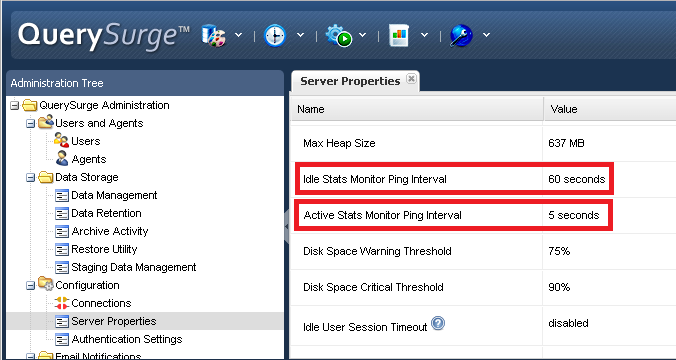This screenshot has width=676, height=360.
Task: Select Users in the Administration Tree
Action: (85, 141)
